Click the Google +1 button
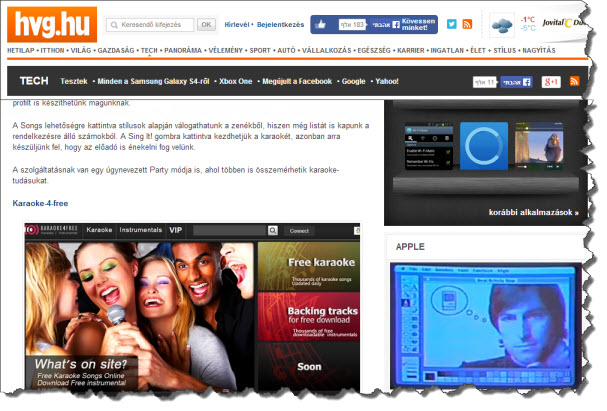Image resolution: width=607 pixels, height=411 pixels. pyautogui.click(x=551, y=82)
